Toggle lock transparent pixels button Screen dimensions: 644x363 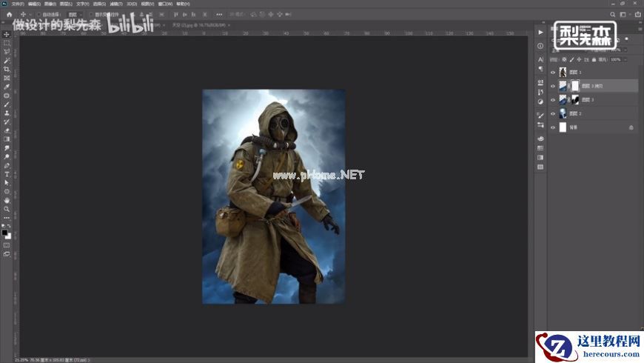(x=564, y=59)
